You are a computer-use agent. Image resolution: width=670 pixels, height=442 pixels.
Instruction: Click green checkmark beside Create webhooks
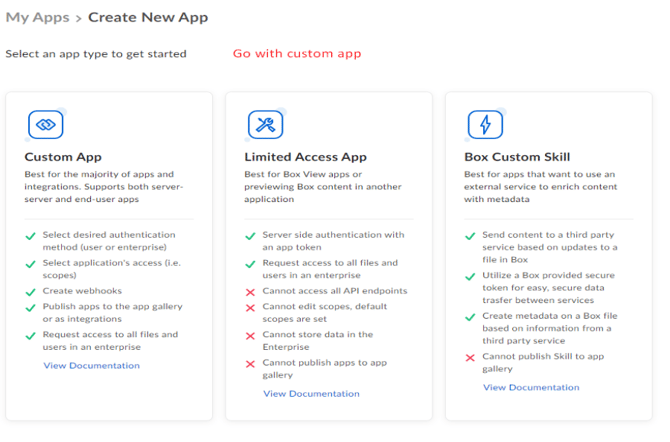coord(30,291)
